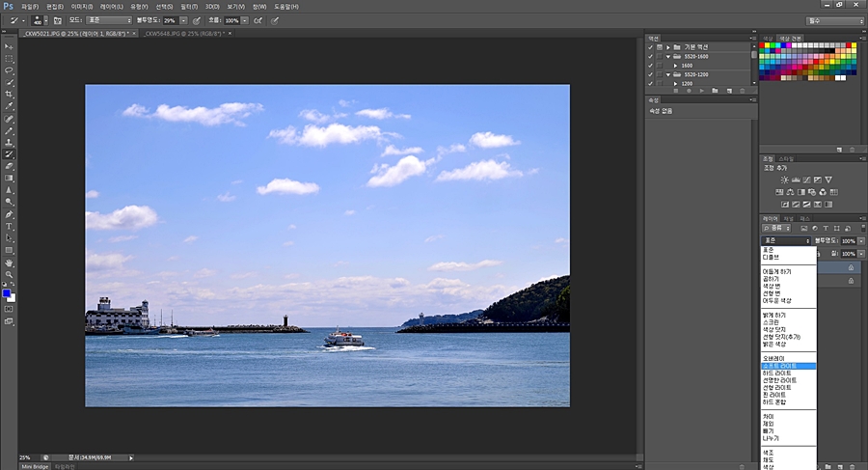Select the Crop tool in toolbox
Viewport: 868px width, 470px height.
(9, 95)
